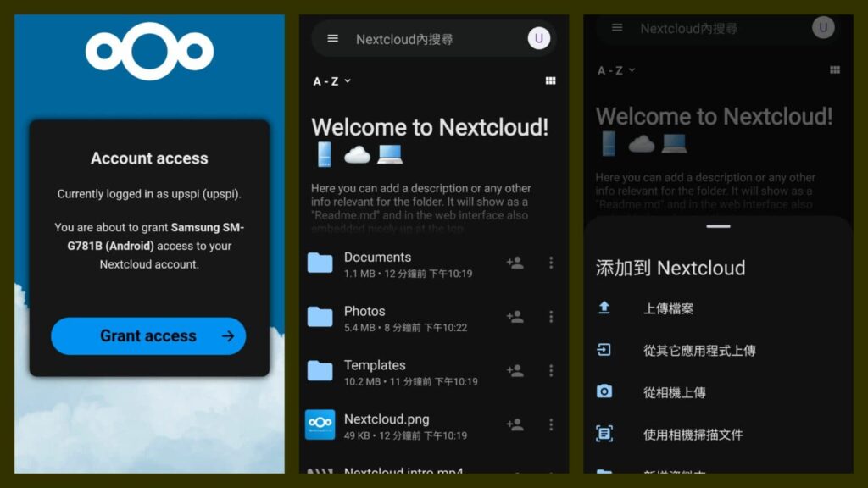
Task: Open the Nextcloud.png thumbnail
Action: (320, 425)
